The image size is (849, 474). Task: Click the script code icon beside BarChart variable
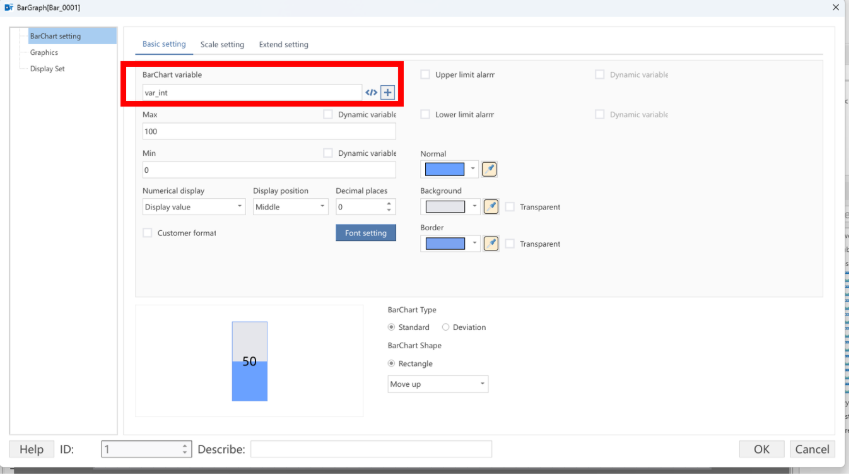point(371,93)
